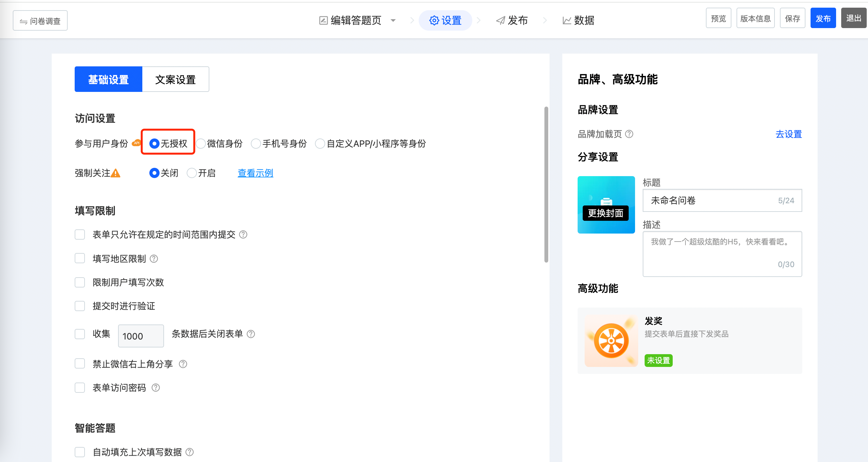868x462 pixels.
Task: Click 更换封面 on cover thumbnail
Action: click(x=605, y=213)
